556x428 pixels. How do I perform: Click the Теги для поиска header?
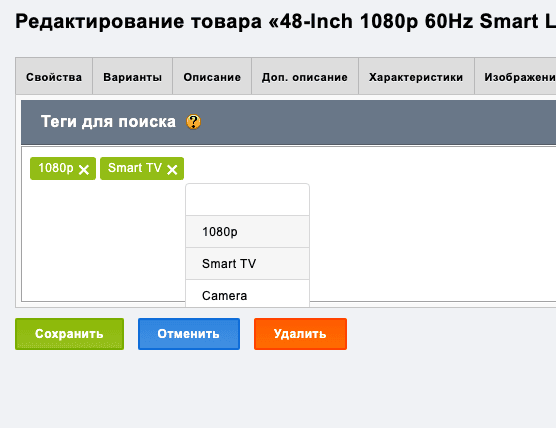point(108,122)
